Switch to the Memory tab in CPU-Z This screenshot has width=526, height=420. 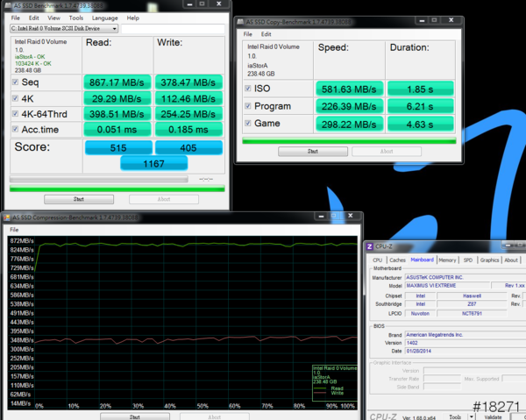click(447, 260)
